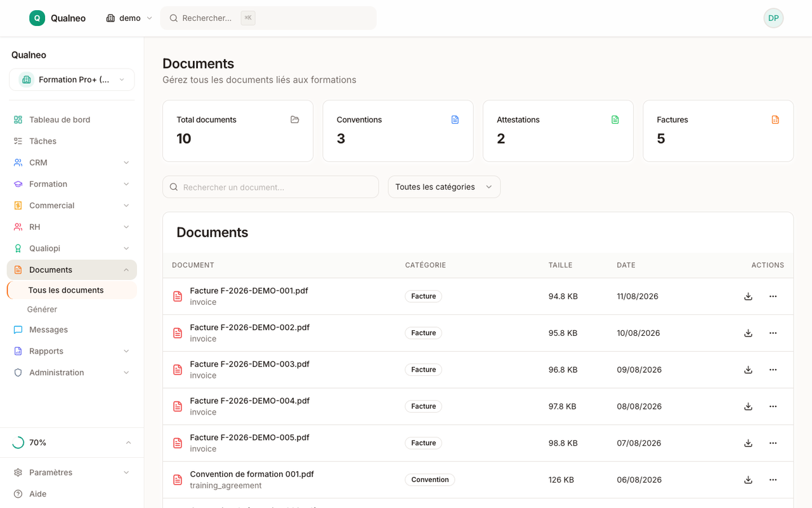Click PDF file icon of Facture F-2026-DEMO-001.pdf
This screenshot has width=812, height=508.
(178, 297)
